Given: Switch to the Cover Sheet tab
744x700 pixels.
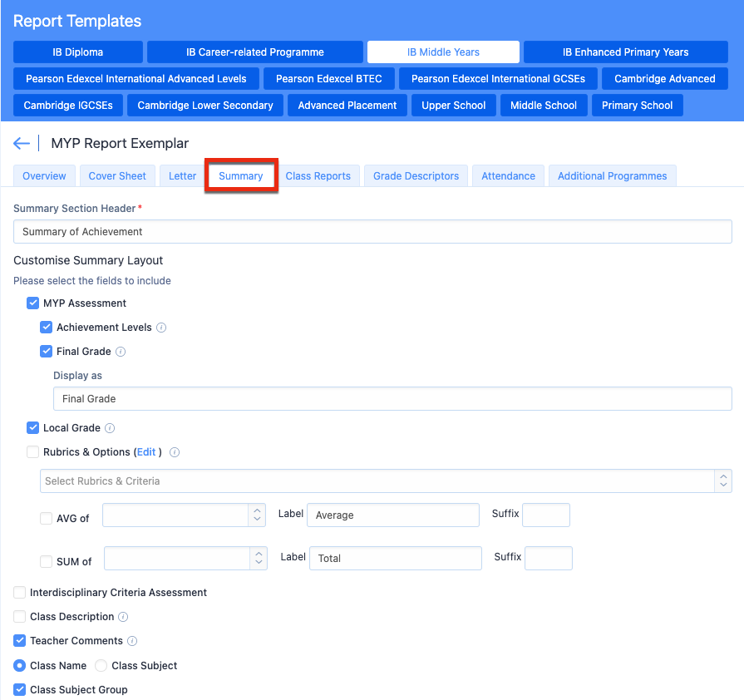Looking at the screenshot, I should 117,176.
